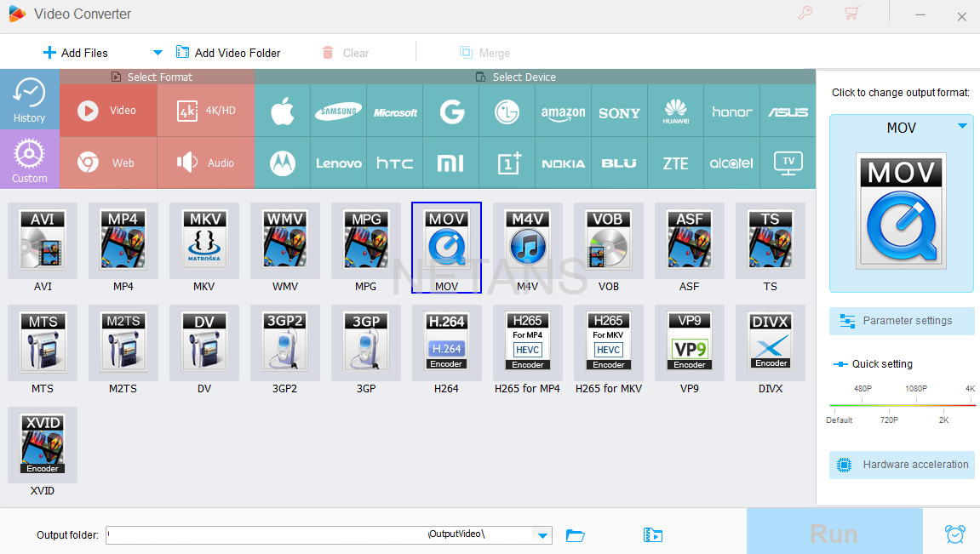980x554 pixels.
Task: Choose the TS format icon
Action: pyautogui.click(x=771, y=241)
